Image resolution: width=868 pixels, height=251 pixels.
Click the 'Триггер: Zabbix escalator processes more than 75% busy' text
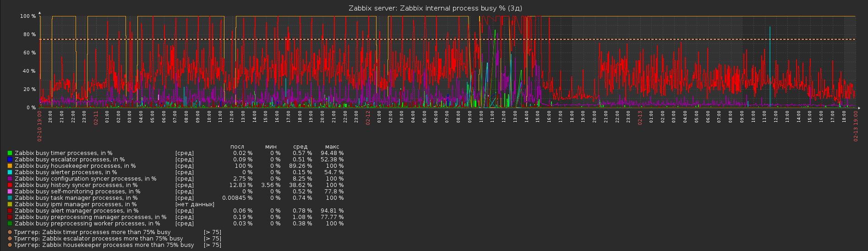(x=98, y=239)
